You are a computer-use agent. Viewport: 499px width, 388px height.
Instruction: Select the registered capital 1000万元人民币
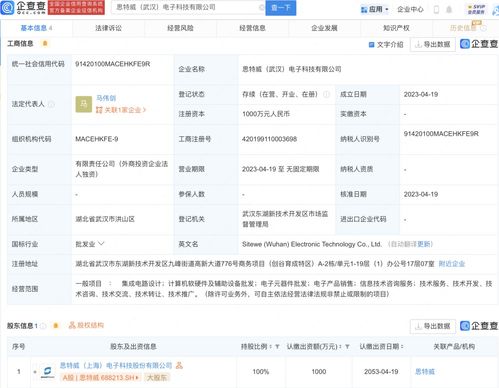pos(266,114)
